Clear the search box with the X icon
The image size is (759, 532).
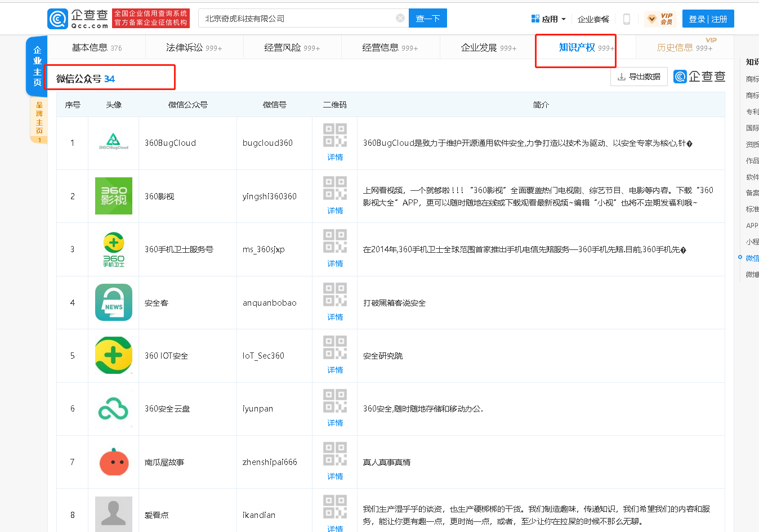coord(400,18)
